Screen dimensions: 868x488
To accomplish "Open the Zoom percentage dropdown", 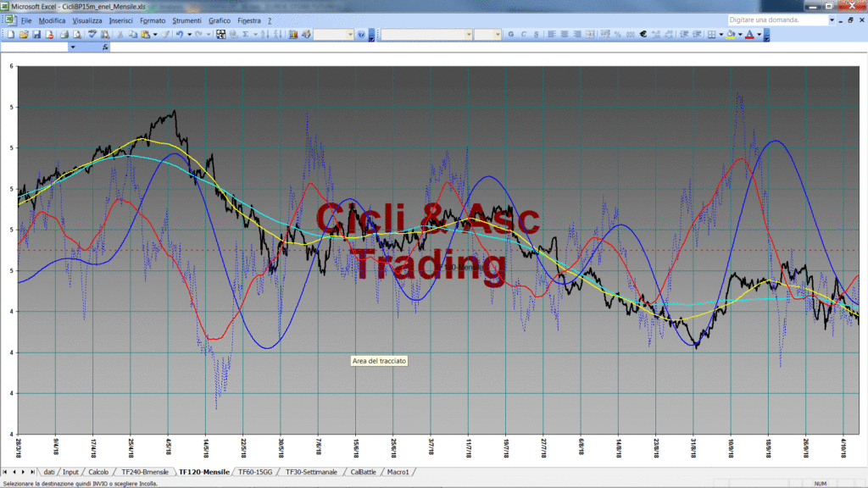I will 350,34.
